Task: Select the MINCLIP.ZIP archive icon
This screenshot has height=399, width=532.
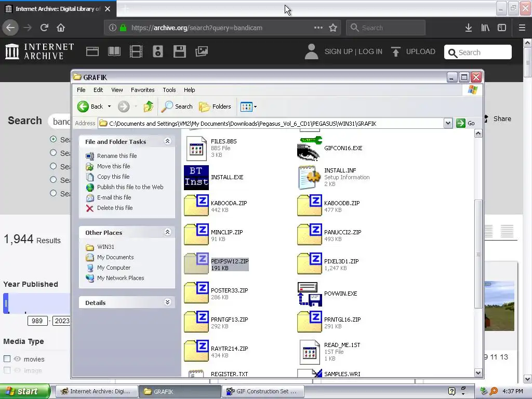Action: point(196,235)
